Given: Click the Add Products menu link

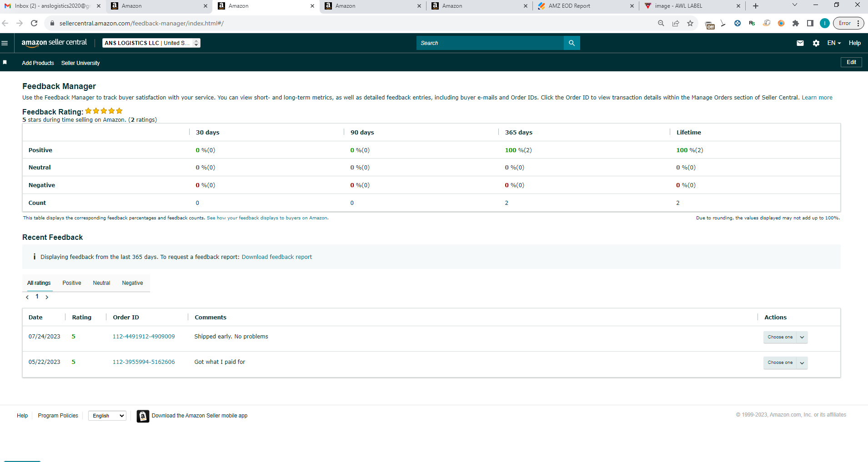Looking at the screenshot, I should point(38,63).
